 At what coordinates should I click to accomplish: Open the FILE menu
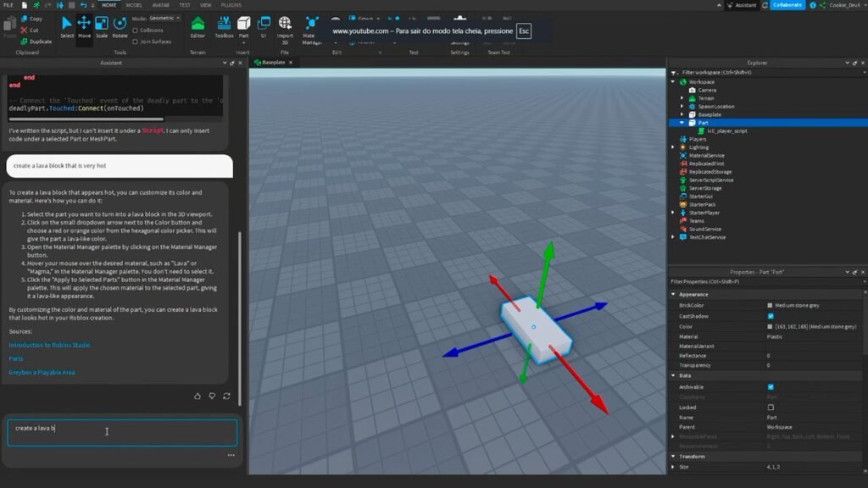(8, 5)
